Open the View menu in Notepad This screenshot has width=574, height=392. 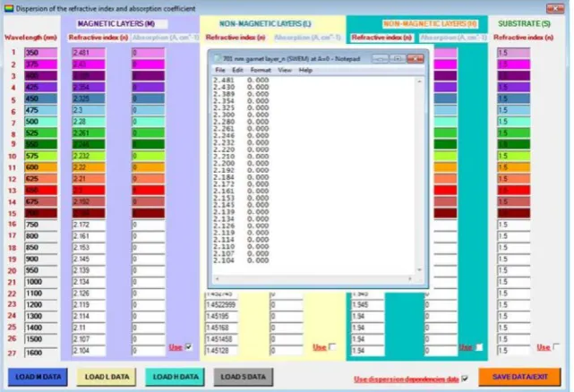tap(285, 70)
